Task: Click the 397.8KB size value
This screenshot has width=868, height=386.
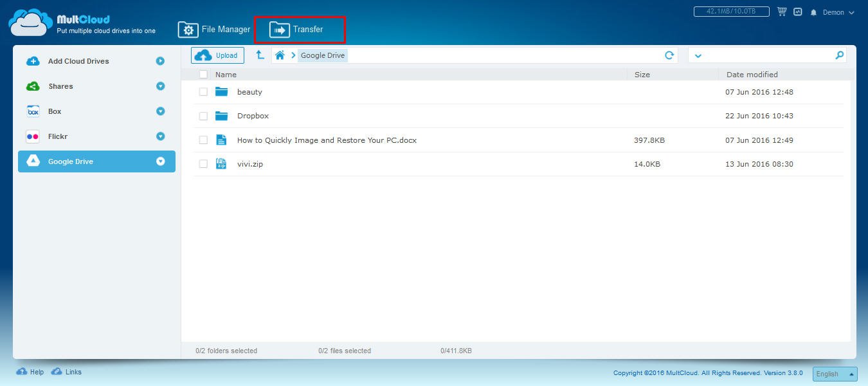Action: point(649,140)
